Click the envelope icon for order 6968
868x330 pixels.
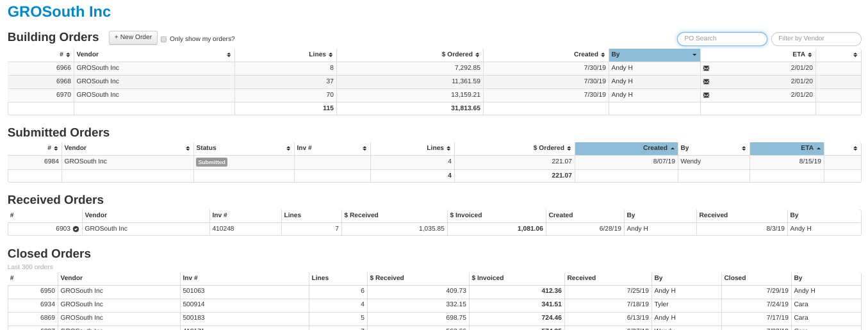tap(706, 81)
